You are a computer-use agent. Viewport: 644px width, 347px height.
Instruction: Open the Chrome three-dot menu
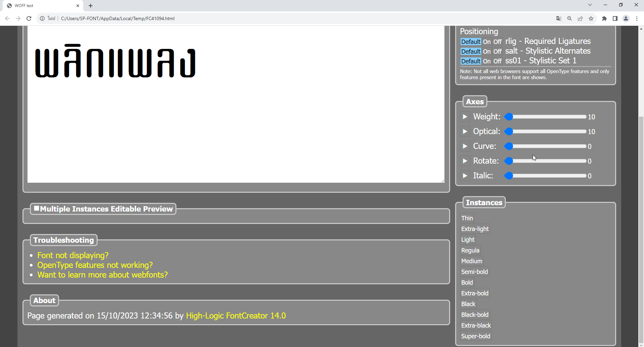click(x=637, y=18)
